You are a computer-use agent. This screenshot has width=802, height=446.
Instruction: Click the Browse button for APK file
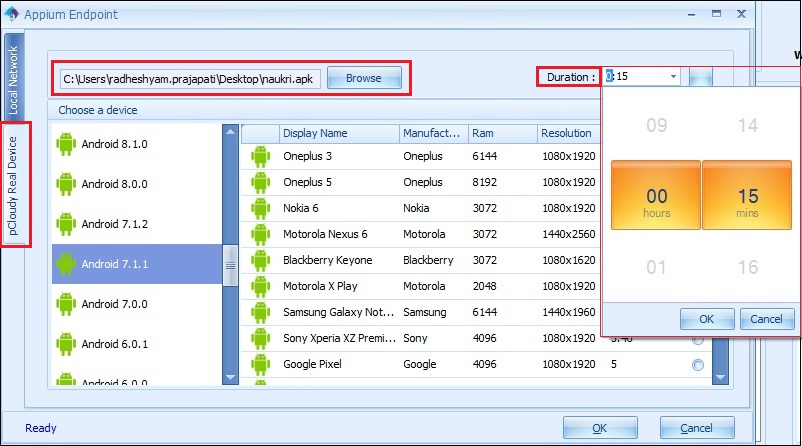click(x=364, y=78)
